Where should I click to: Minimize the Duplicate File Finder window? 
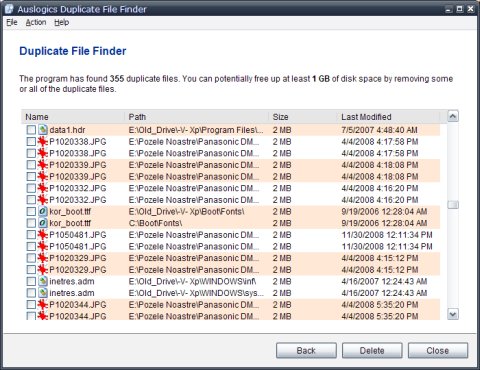[449, 9]
